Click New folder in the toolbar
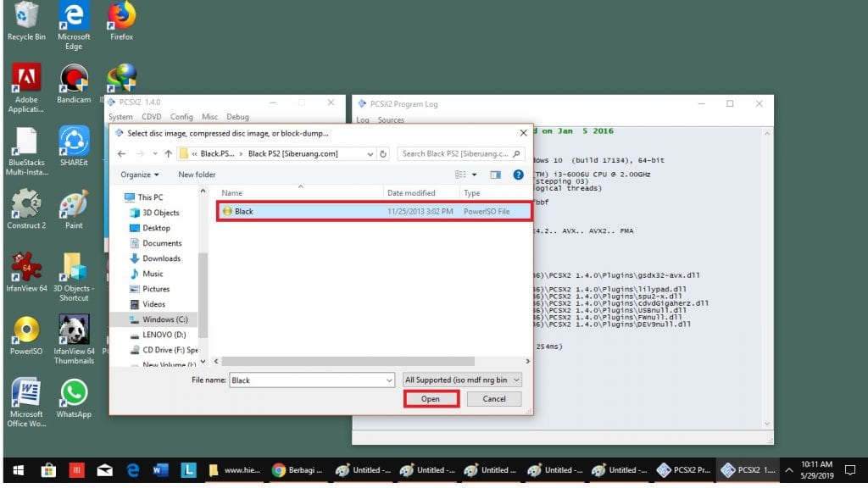 [197, 175]
